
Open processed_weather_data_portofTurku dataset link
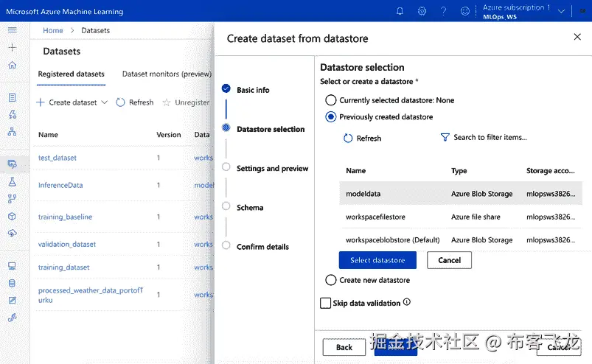click(x=91, y=295)
